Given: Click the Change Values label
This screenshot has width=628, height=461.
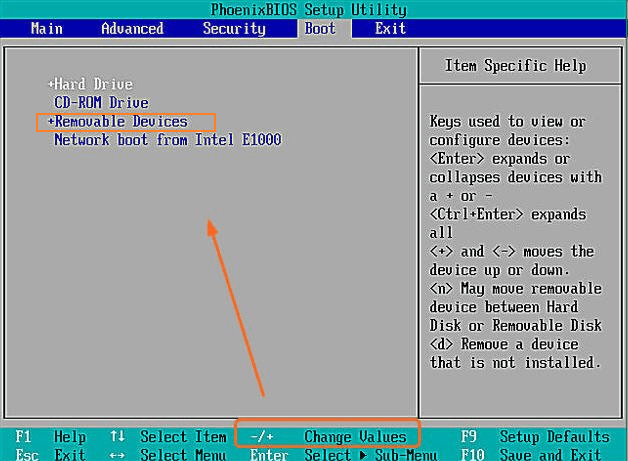Looking at the screenshot, I should [x=356, y=437].
